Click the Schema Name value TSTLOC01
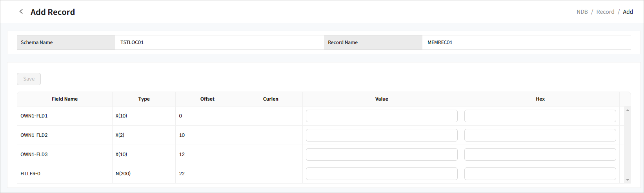 [x=132, y=42]
